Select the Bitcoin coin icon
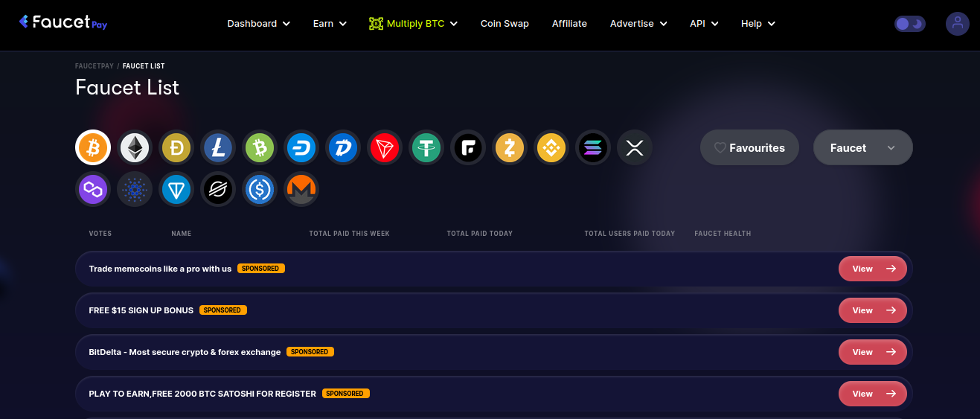This screenshot has width=980, height=419. 93,147
